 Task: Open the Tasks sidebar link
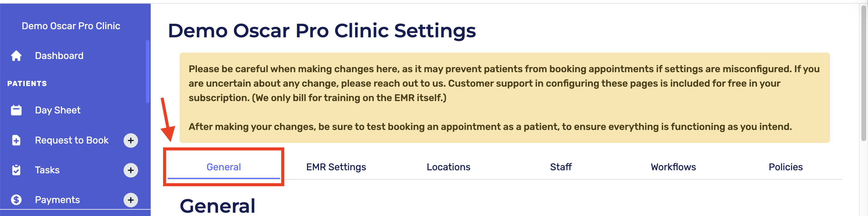coord(47,170)
